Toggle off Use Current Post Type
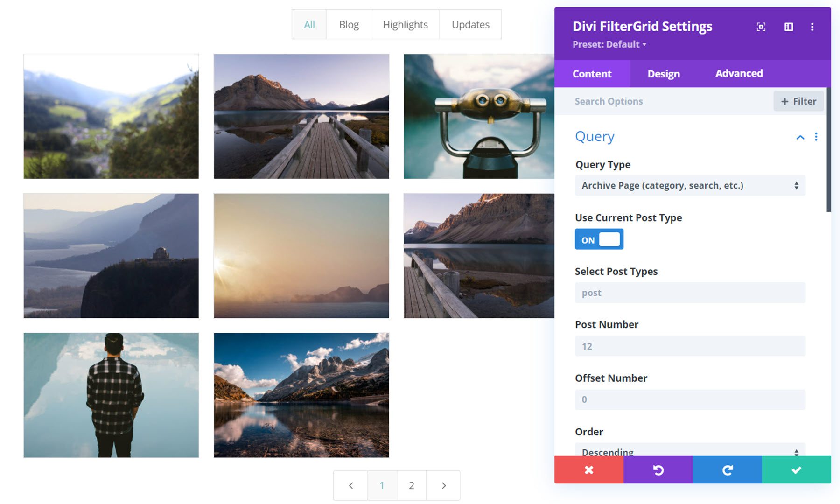This screenshot has width=840, height=504. tap(599, 239)
